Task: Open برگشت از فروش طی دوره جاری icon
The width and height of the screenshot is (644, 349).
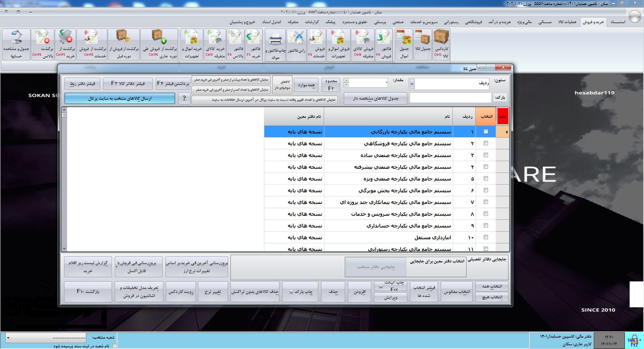Action: [x=160, y=44]
